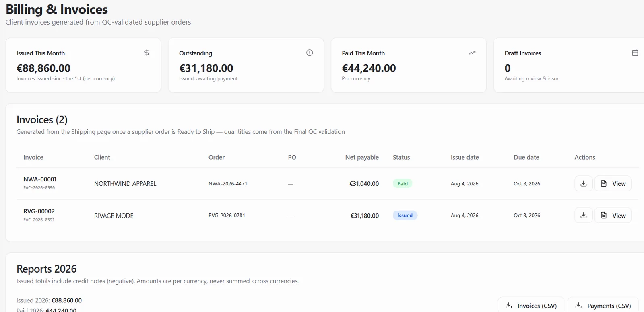Image resolution: width=644 pixels, height=312 pixels.
Task: Click Draft Invoices count 0
Action: click(x=508, y=68)
